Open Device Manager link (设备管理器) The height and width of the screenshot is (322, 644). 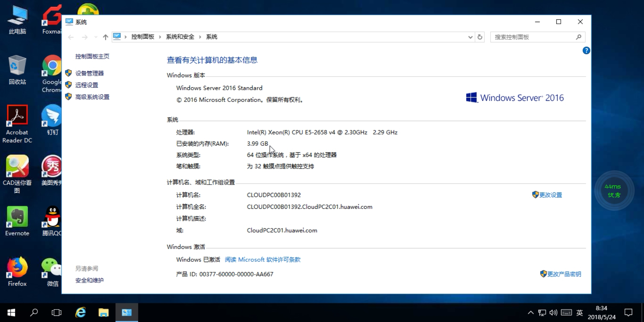point(89,73)
